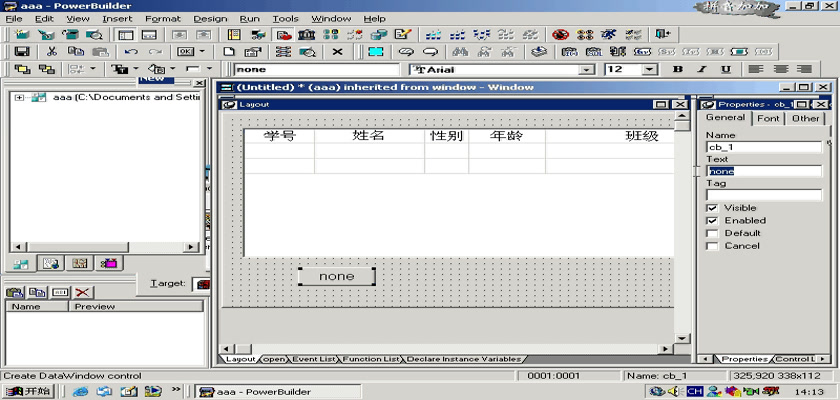840x400 pixels.
Task: Click the Send to Back icon
Action: (47, 69)
